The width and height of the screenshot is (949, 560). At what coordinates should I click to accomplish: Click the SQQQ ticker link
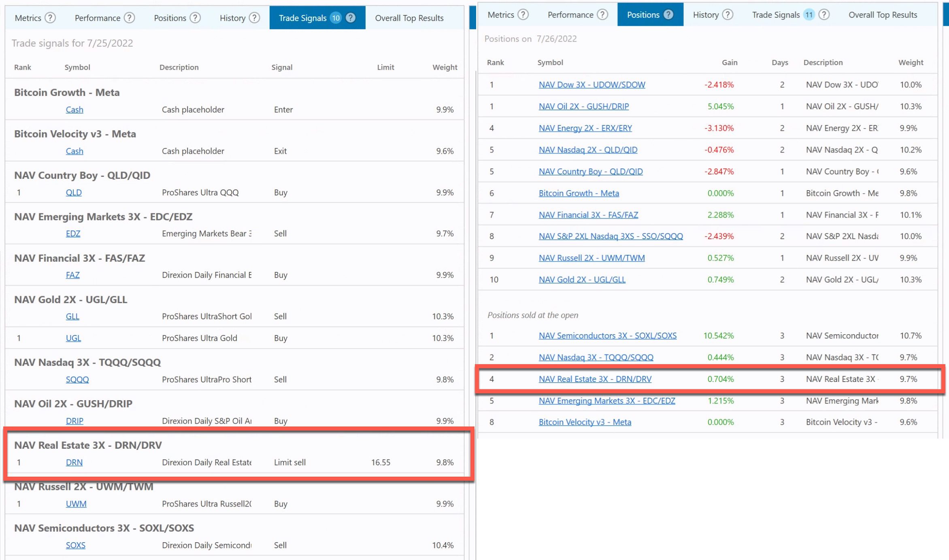77,380
